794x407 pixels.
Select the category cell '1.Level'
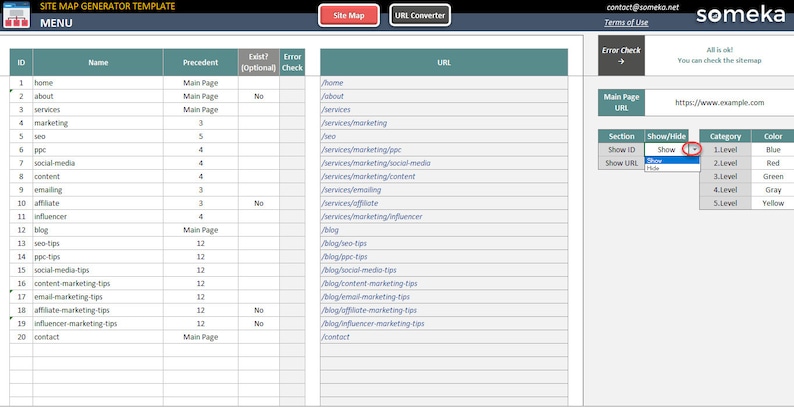(725, 149)
